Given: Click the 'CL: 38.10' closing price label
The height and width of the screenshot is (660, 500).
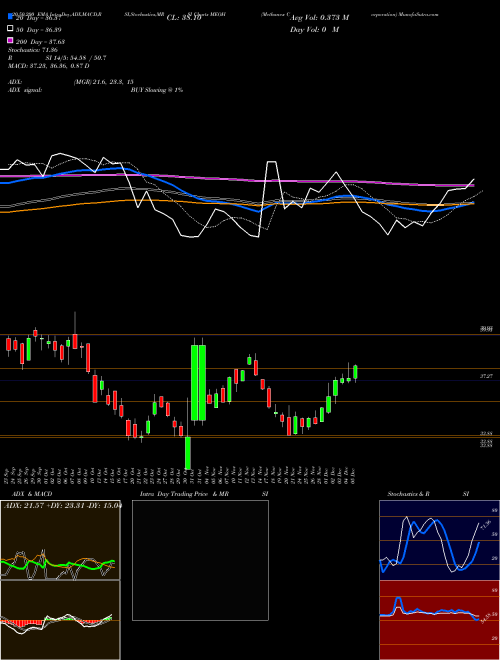Looking at the screenshot, I should tap(184, 18).
